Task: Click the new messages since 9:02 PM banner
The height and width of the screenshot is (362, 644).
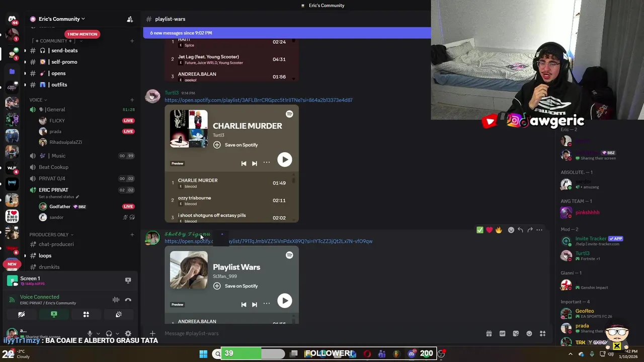Action: [287, 33]
